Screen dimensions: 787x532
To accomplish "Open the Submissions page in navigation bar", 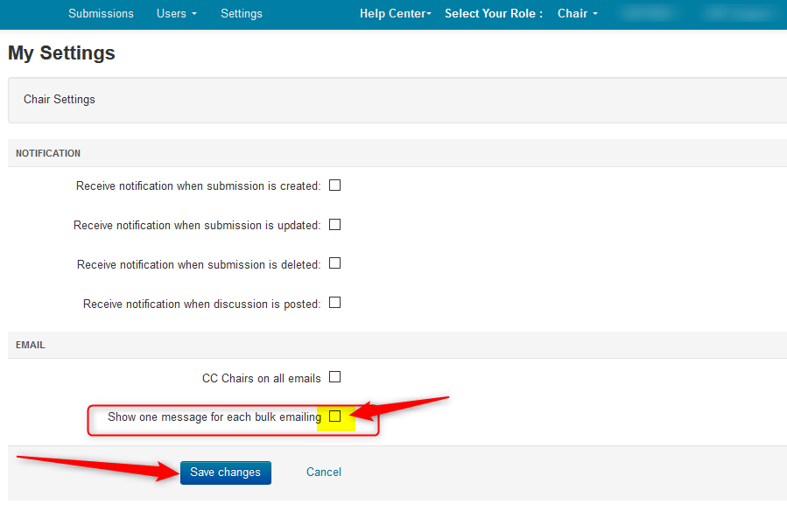I will click(101, 13).
